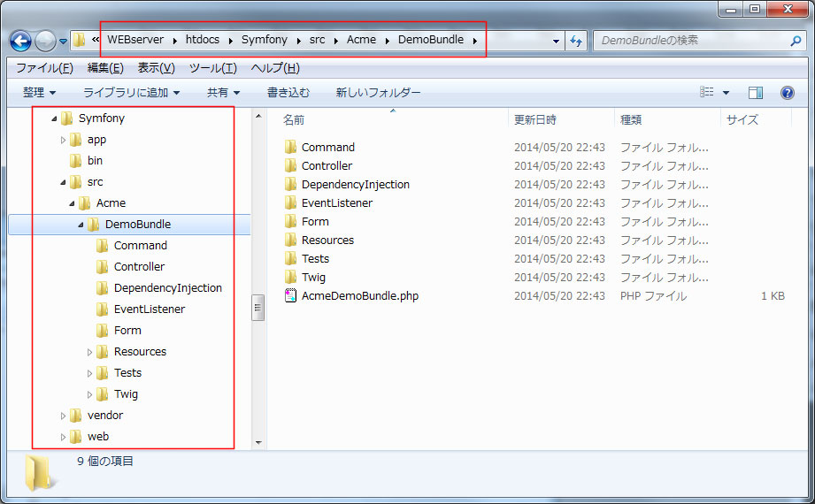Screen dimensions: 815x504
Task: Select Command folder icon in file list
Action: point(290,147)
